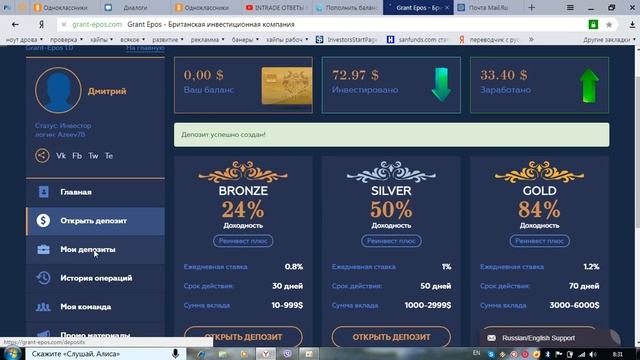Open Другие закладки dropdown
Image resolution: width=640 pixels, height=360 pixels.
[609, 40]
